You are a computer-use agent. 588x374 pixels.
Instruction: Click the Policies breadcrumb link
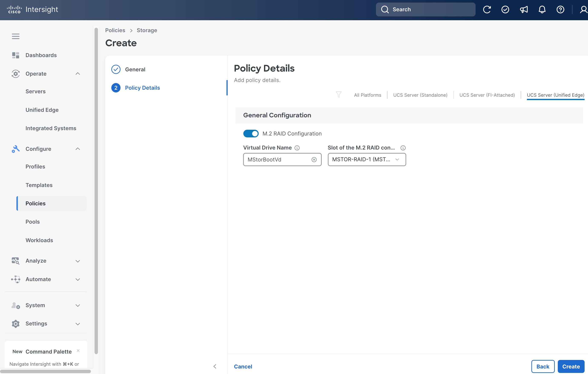(115, 30)
